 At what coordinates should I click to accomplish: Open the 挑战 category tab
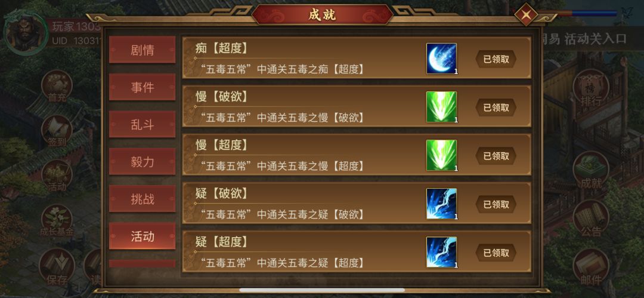[x=142, y=199]
